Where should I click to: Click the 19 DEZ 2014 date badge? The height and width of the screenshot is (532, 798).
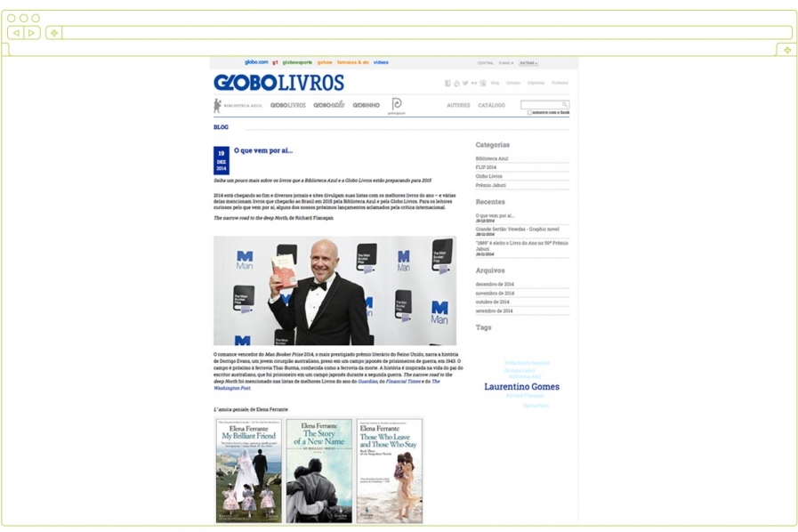coord(222,160)
